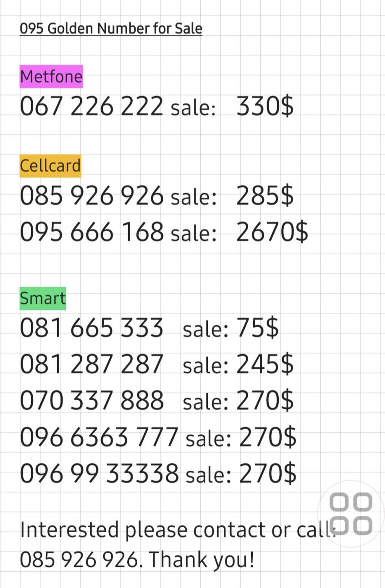Tap the floating four-squares icon

351,513
